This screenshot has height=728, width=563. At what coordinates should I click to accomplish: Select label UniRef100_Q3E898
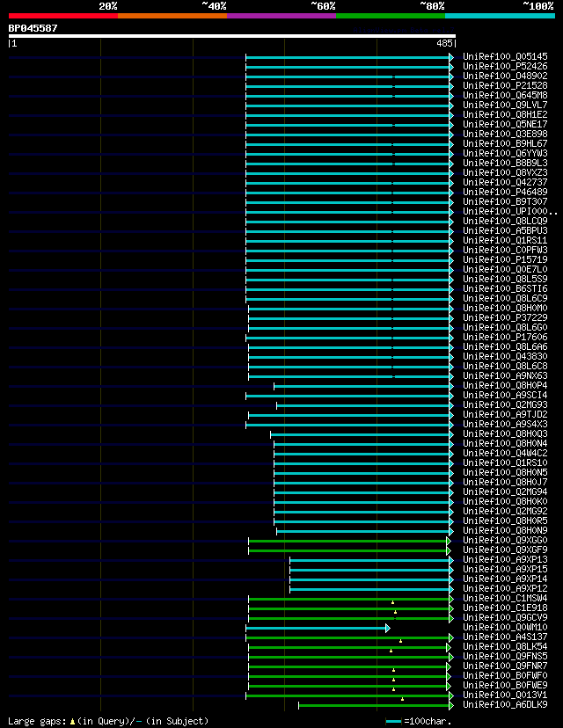pos(505,134)
